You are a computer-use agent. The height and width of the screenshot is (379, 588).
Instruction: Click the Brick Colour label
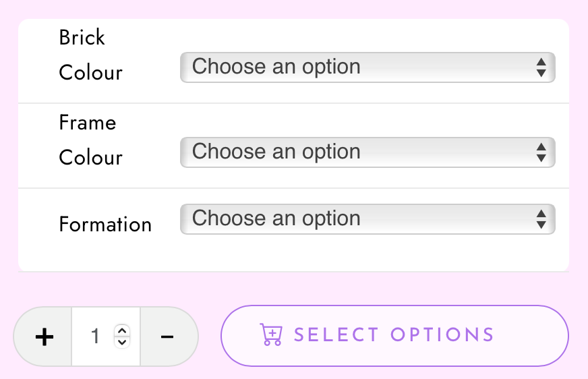pos(90,72)
